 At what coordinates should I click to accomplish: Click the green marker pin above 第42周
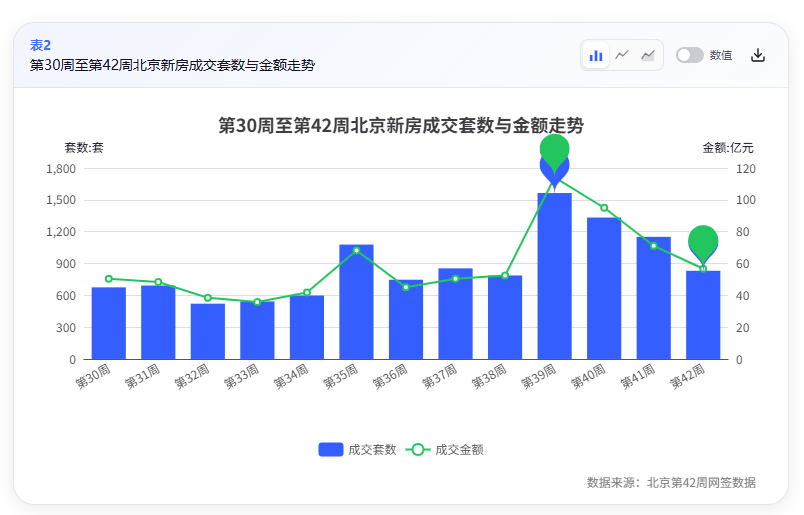coord(703,241)
